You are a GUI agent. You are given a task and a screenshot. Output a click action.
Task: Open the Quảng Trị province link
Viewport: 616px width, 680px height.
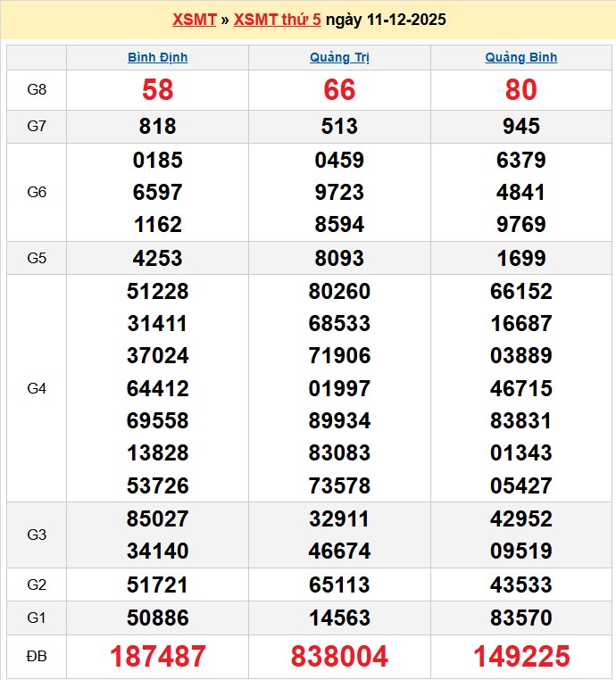pyautogui.click(x=339, y=57)
